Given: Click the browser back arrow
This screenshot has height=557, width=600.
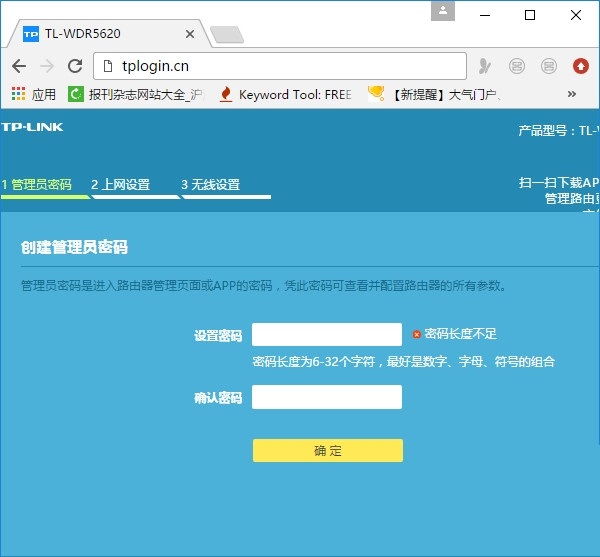Looking at the screenshot, I should pyautogui.click(x=18, y=66).
